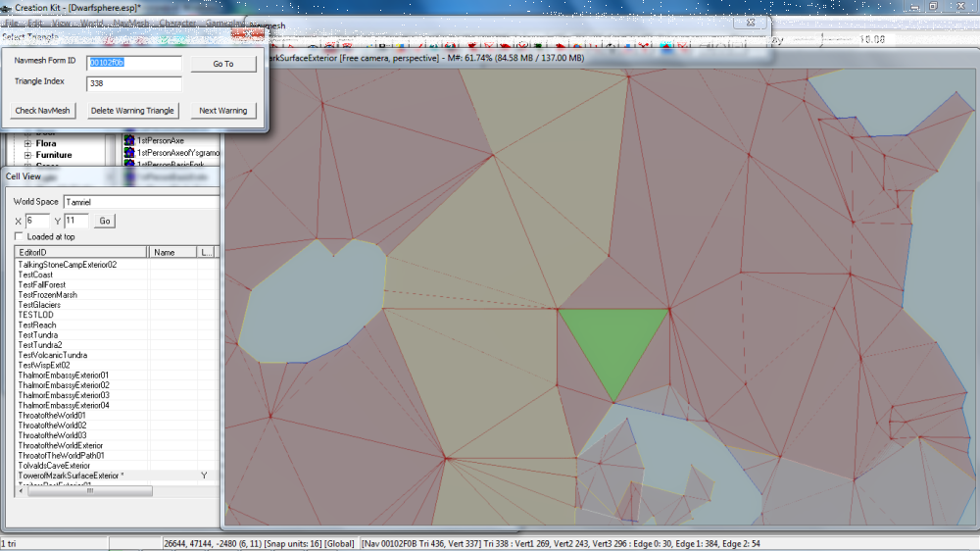Click the Y coordinate field
The image size is (980, 551).
pos(76,221)
